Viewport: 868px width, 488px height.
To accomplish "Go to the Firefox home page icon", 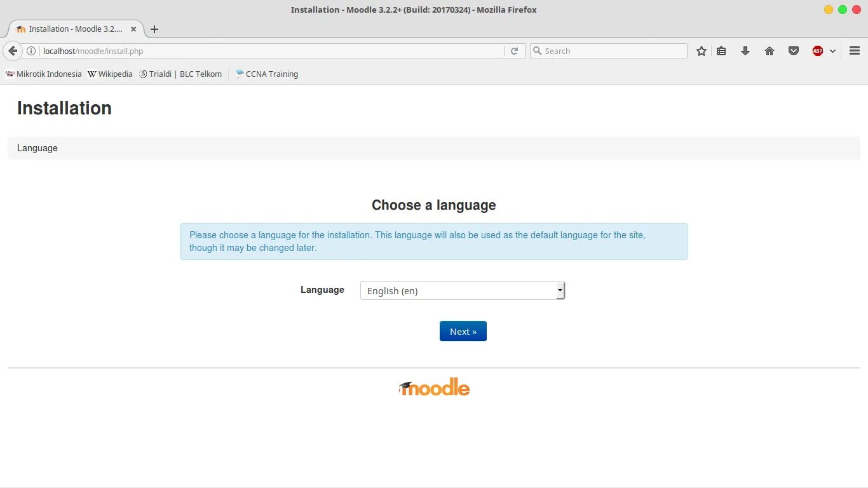I will point(770,51).
